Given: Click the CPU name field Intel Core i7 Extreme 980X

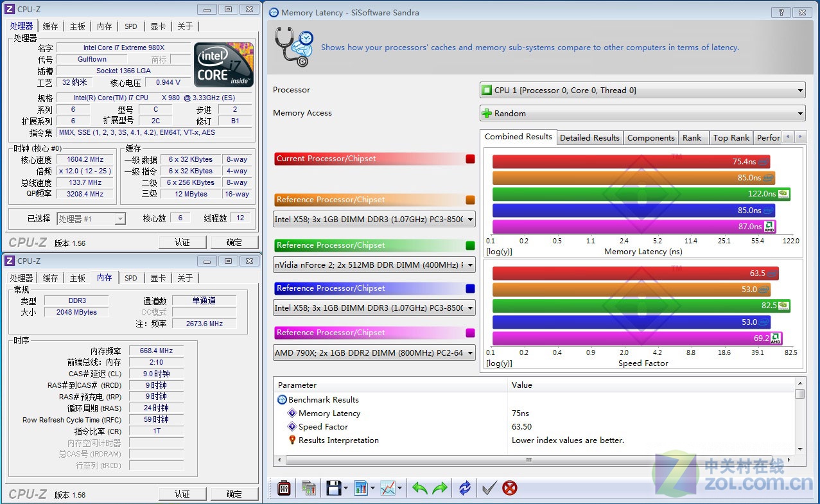Looking at the screenshot, I should (x=124, y=48).
